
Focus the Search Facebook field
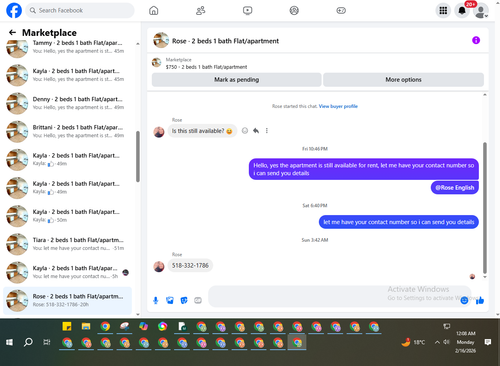pos(80,10)
